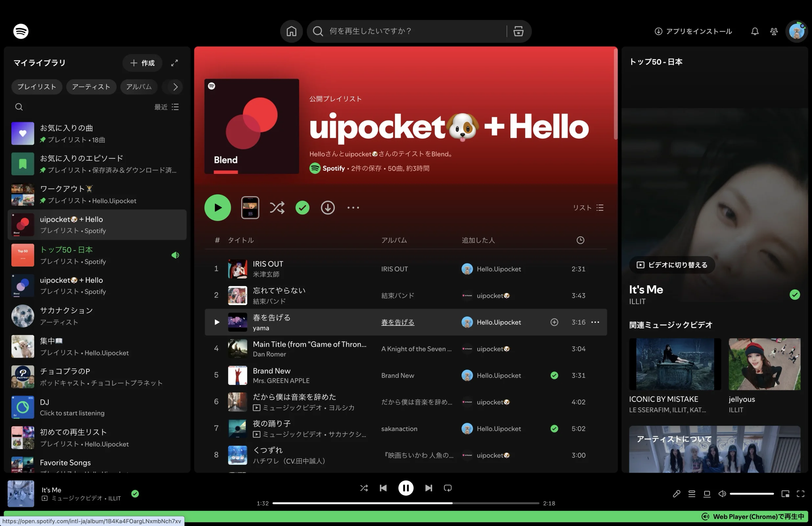The image size is (812, 526).
Task: Search in your library magnifier icon
Action: pyautogui.click(x=19, y=107)
